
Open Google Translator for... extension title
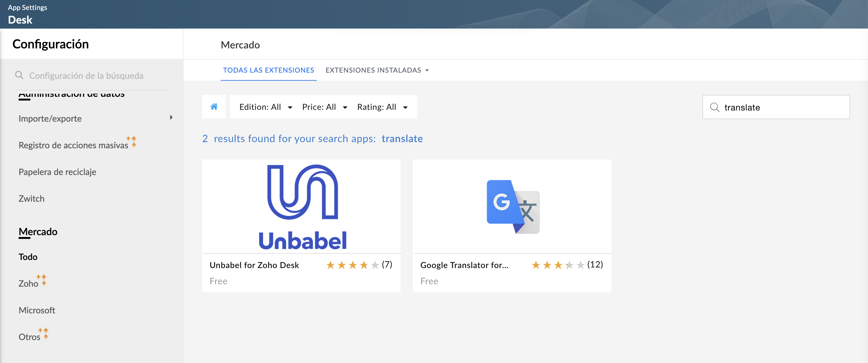464,265
